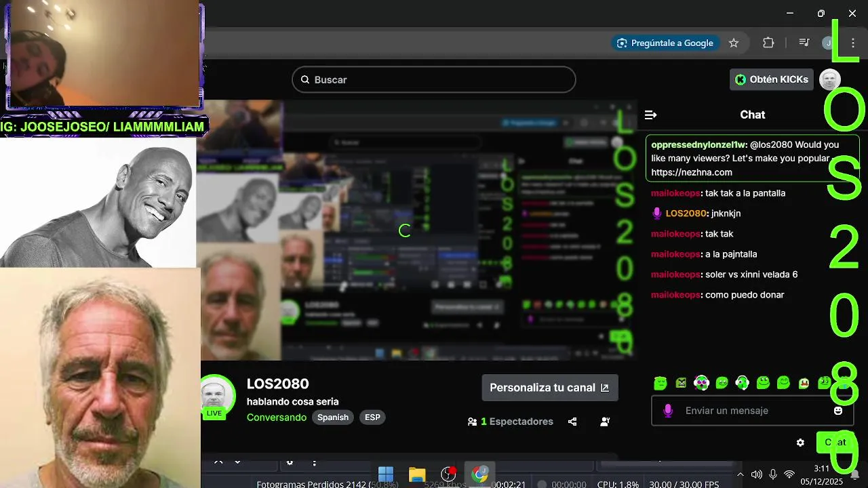Click the 'hablando cosa seria' stream title

click(x=293, y=401)
